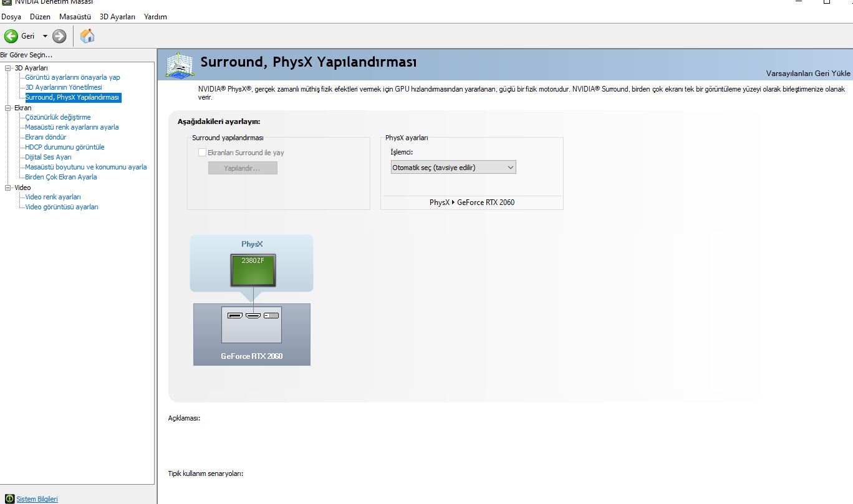Click the HDMI connector icon on GPU
Screen dimensions: 853x504
(x=253, y=316)
